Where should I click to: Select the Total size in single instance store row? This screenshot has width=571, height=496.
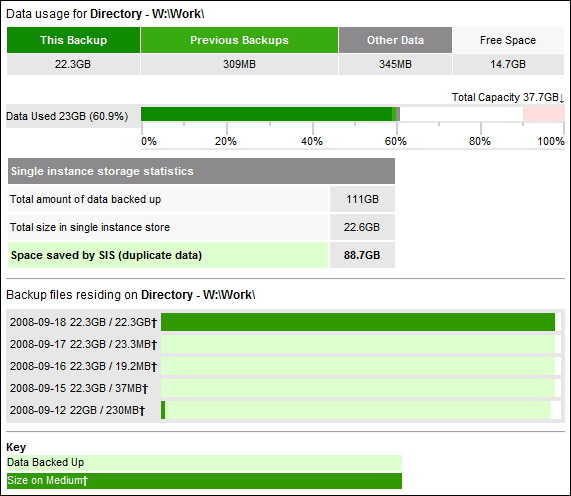[201, 227]
